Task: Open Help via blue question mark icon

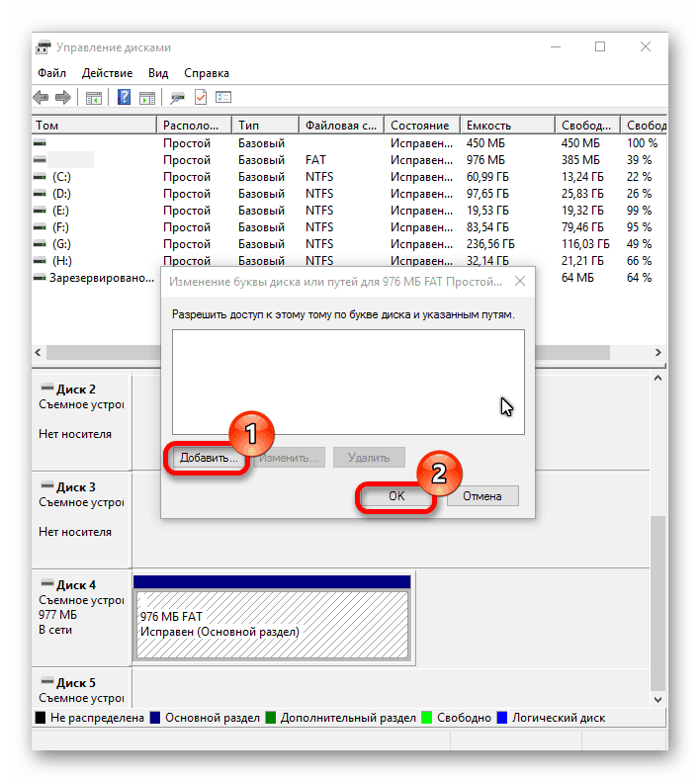Action: [x=124, y=97]
